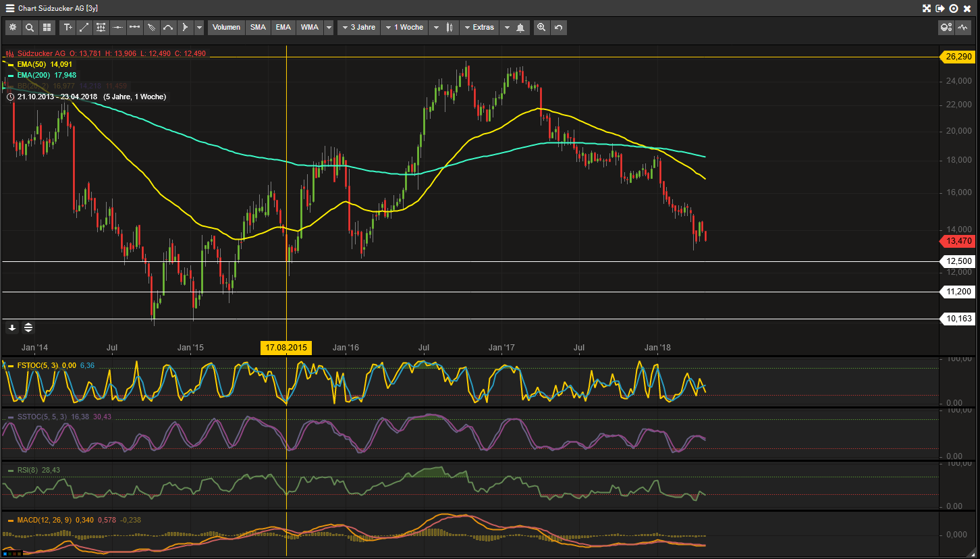Expand the Extras dropdown menu
The width and height of the screenshot is (980, 559).
pyautogui.click(x=479, y=28)
